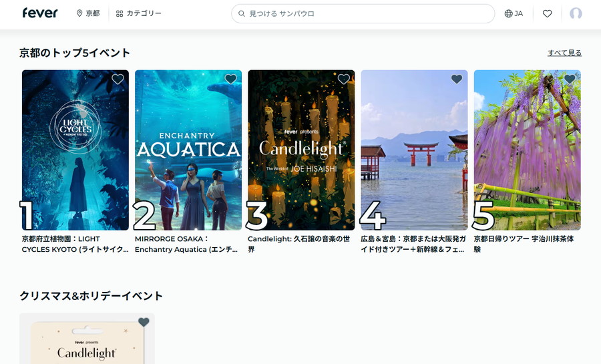Open the JA language selector
The height and width of the screenshot is (364, 601).
pyautogui.click(x=514, y=13)
